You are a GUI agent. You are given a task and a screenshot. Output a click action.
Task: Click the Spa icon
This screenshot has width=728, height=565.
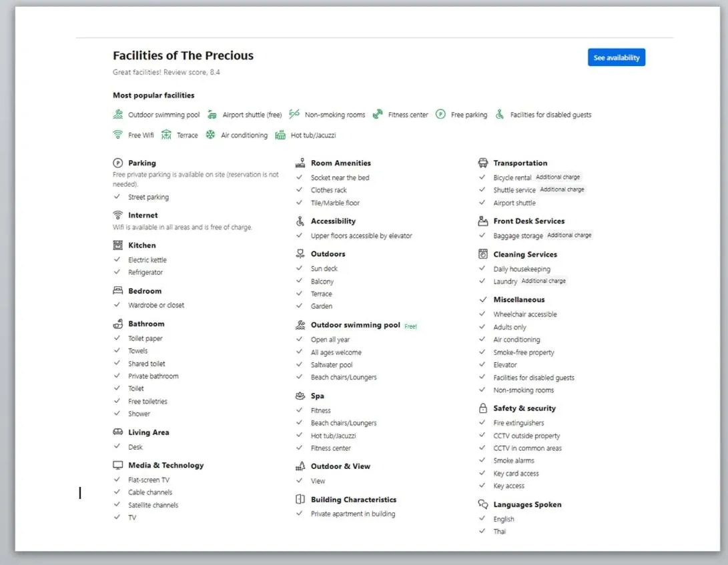(x=302, y=396)
